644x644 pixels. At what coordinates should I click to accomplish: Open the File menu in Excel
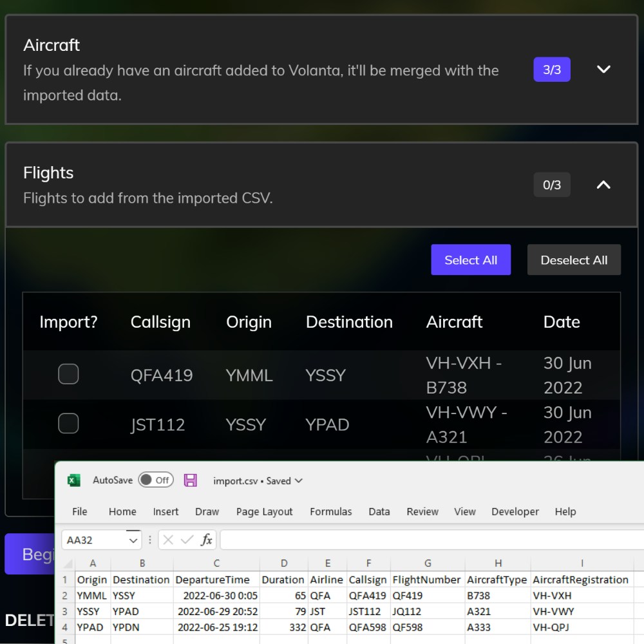tap(80, 512)
